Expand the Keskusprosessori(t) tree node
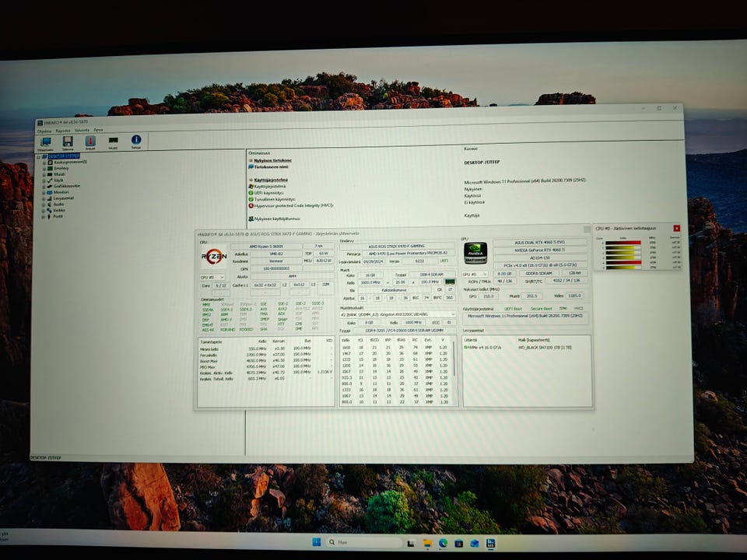The width and height of the screenshot is (747, 560). [44, 163]
